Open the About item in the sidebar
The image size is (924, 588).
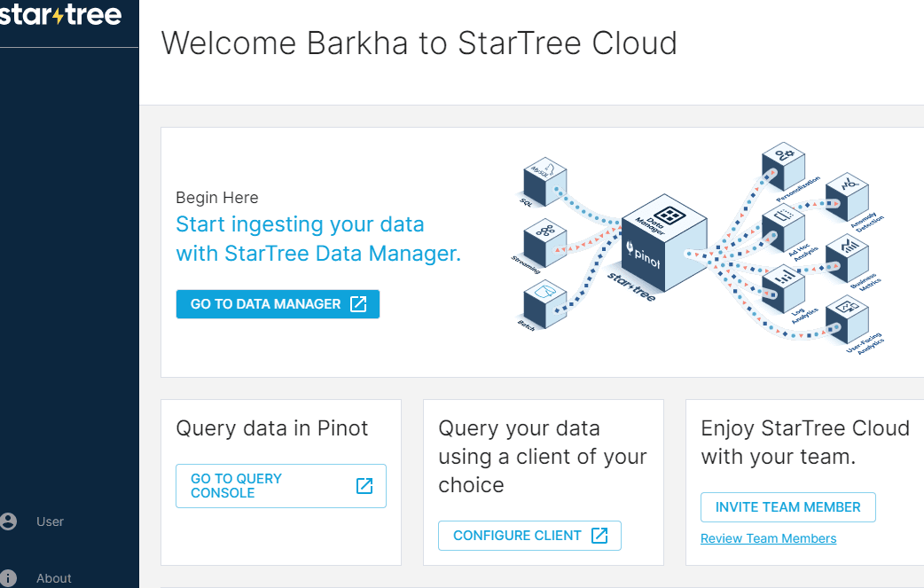(53, 577)
